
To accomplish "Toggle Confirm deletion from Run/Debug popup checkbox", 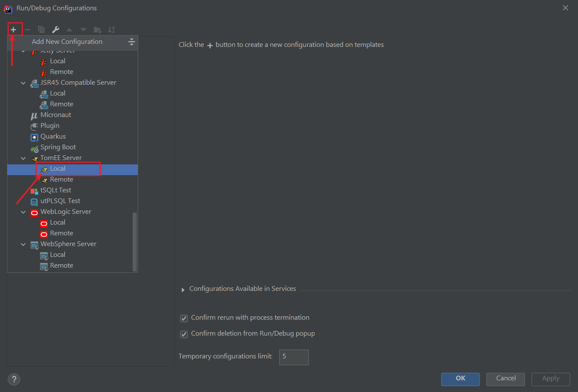I will pos(184,334).
